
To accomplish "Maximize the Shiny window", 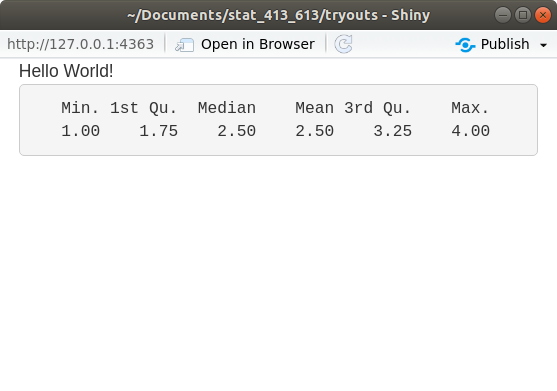I will click(523, 15).
